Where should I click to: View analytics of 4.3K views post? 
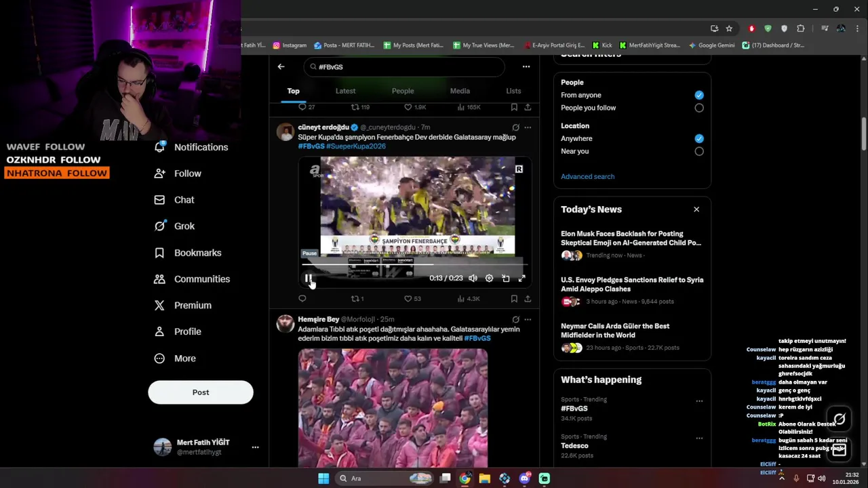coord(469,298)
